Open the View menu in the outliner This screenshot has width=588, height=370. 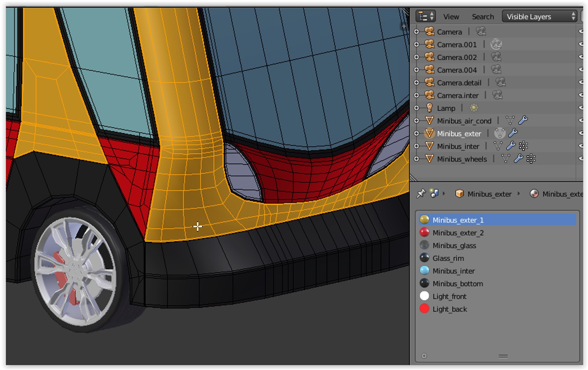coord(451,16)
